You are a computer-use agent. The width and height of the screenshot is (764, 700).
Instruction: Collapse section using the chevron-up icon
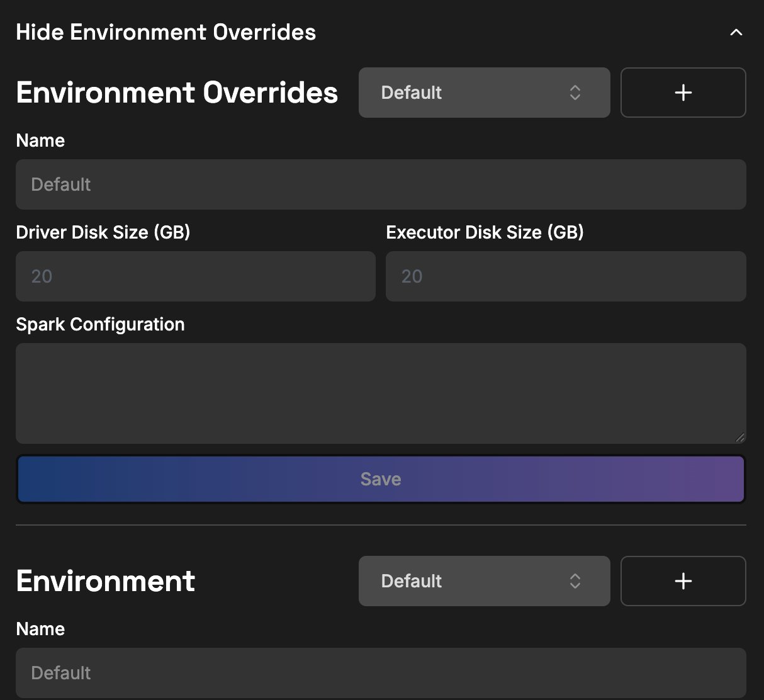coord(736,32)
